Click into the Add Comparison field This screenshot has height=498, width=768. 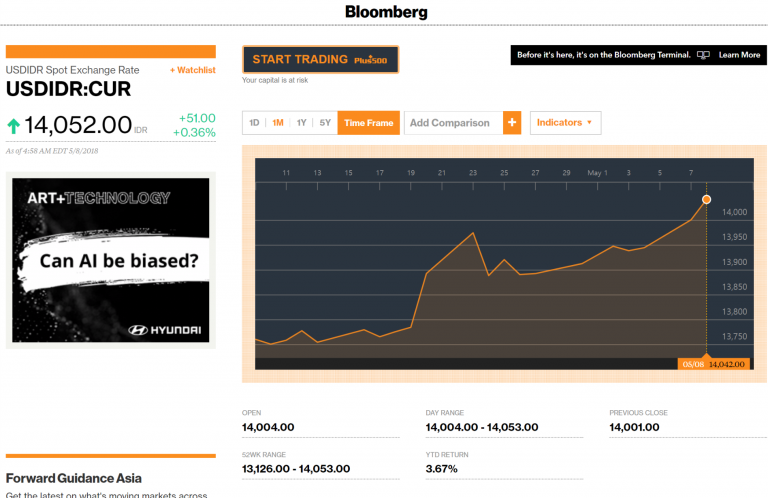[451, 123]
